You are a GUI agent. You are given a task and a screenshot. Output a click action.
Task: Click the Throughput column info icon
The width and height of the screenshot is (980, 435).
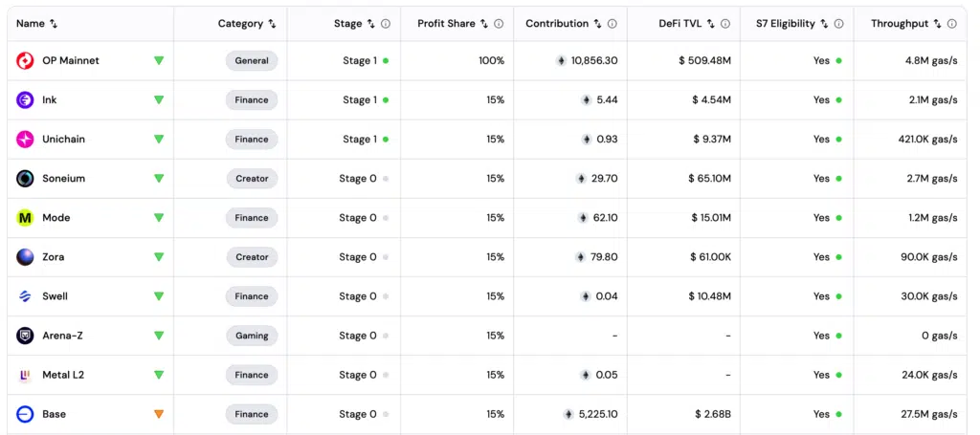pyautogui.click(x=951, y=24)
